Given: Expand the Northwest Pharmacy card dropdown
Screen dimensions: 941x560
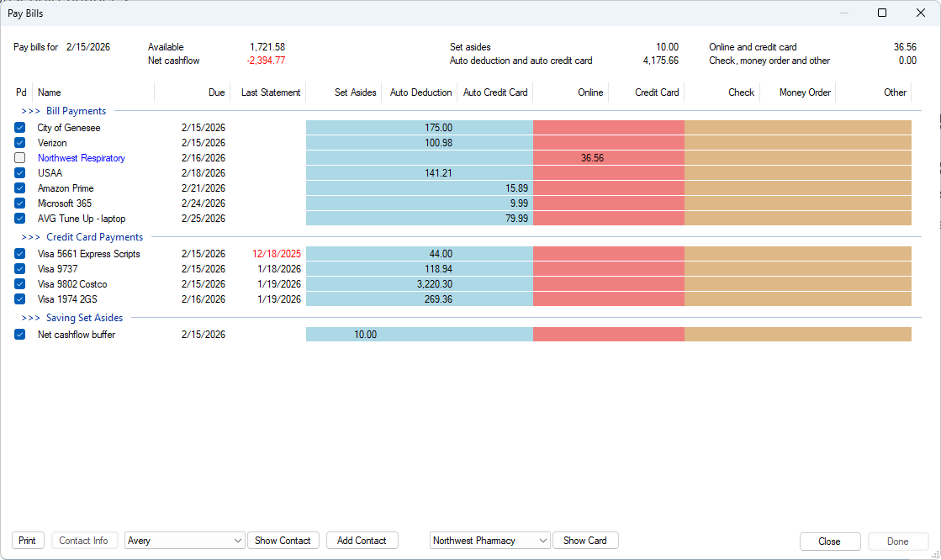Looking at the screenshot, I should pos(542,541).
